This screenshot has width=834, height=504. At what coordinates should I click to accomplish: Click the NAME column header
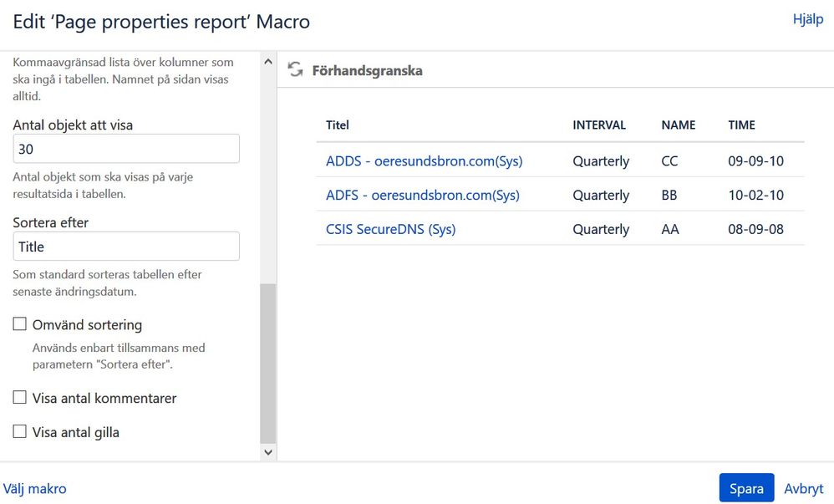[678, 125]
